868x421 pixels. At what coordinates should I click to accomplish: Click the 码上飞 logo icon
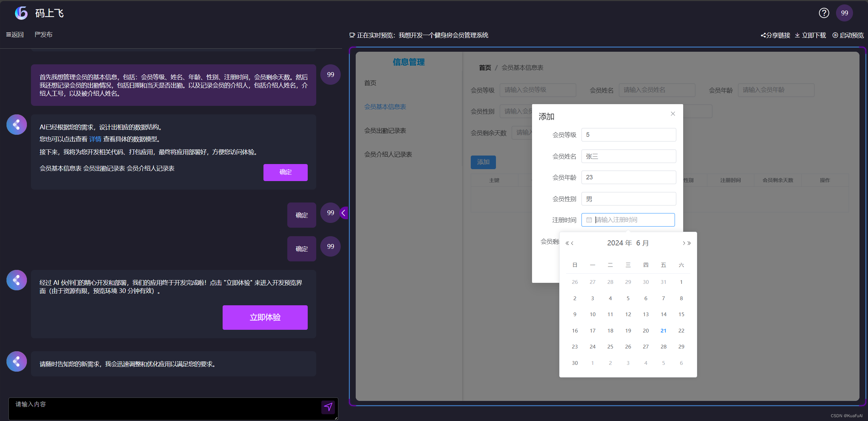pos(21,13)
